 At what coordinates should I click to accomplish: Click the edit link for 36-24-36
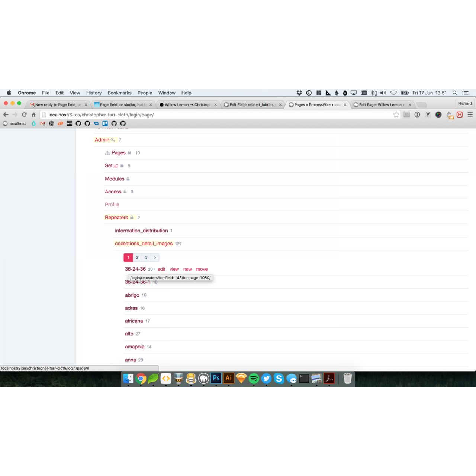point(161,269)
